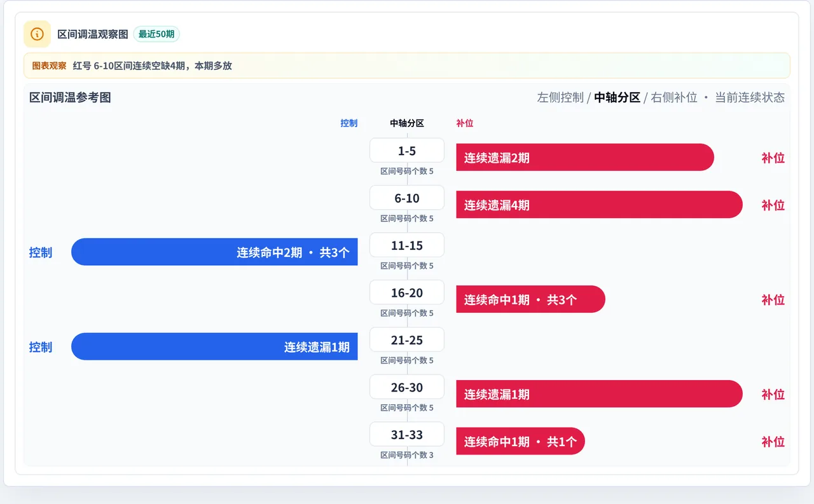Click the 补位 label in the 31-33 row
Screen dimensions: 814x504
[x=773, y=442]
